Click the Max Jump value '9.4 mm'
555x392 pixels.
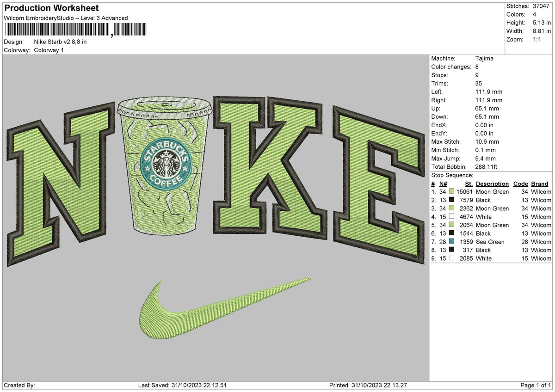pos(486,158)
